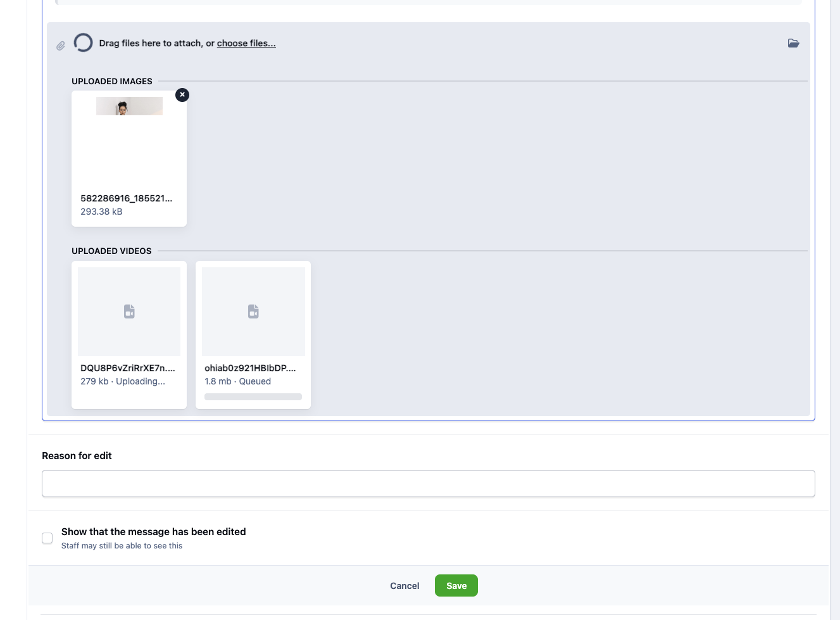Click the video file icon for ohiab0z921HBlbDP
The width and height of the screenshot is (840, 620).
(x=253, y=312)
